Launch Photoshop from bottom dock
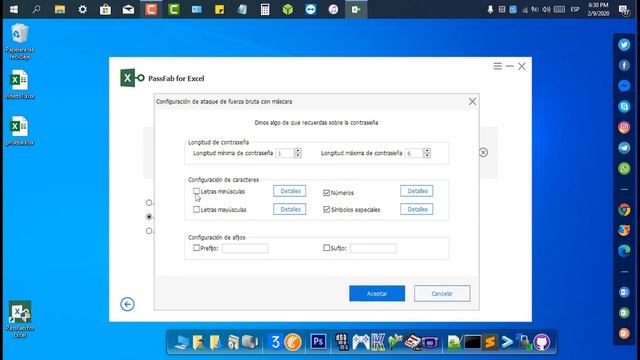Image resolution: width=640 pixels, height=360 pixels. click(x=318, y=342)
